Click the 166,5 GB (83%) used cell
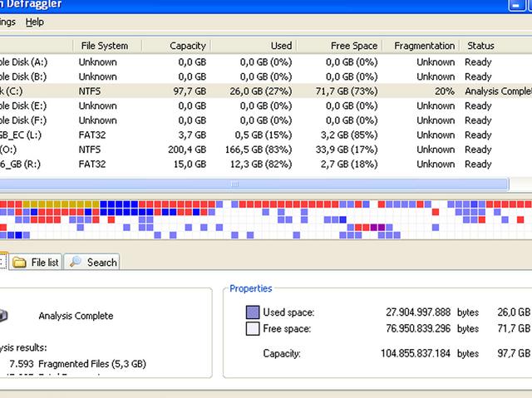532x398 pixels. [x=259, y=150]
